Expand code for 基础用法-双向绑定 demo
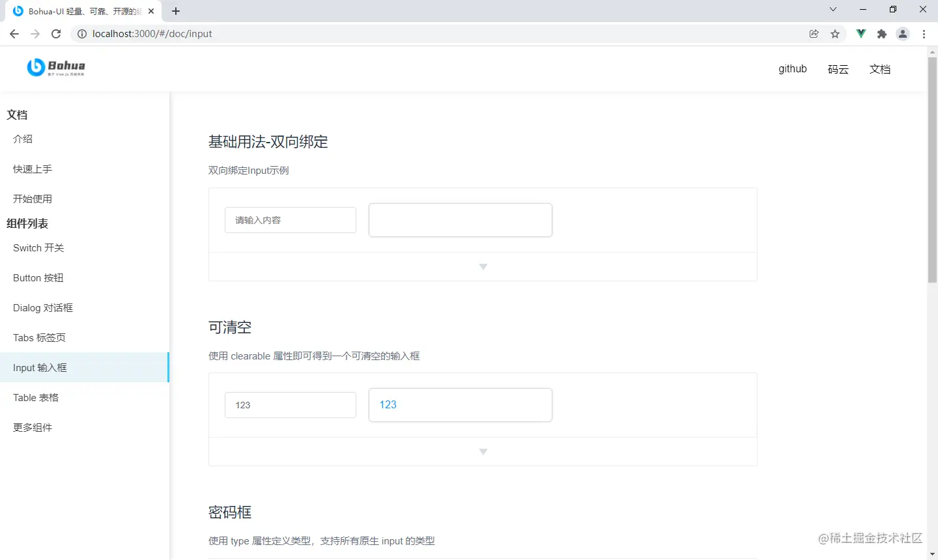Screen dimensions: 938x560 tap(483, 267)
